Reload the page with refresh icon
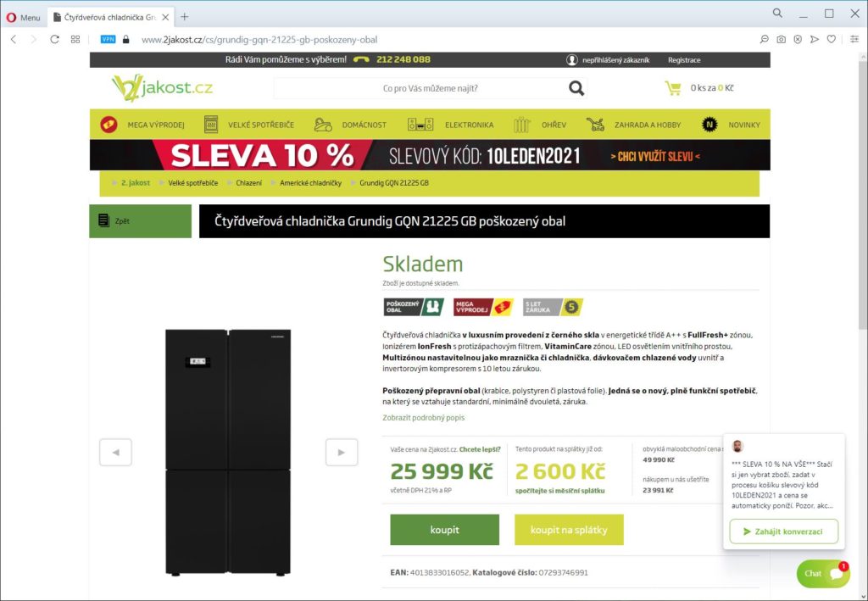This screenshot has height=601, width=868. [54, 39]
